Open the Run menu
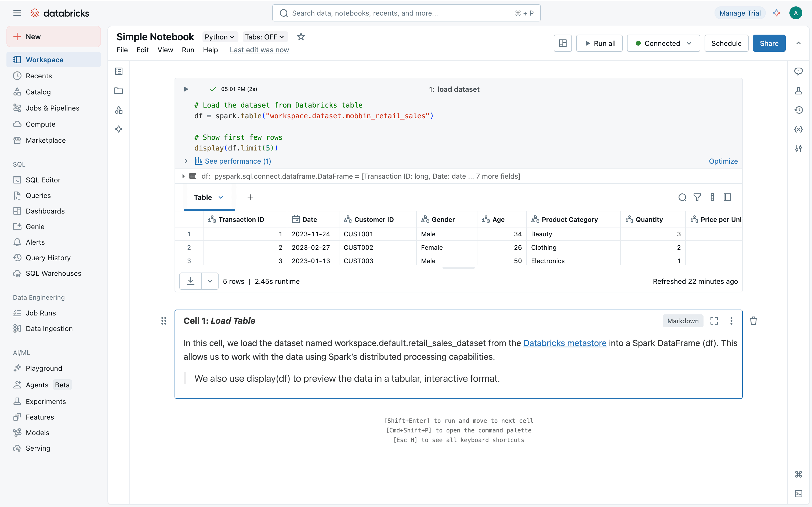 188,50
